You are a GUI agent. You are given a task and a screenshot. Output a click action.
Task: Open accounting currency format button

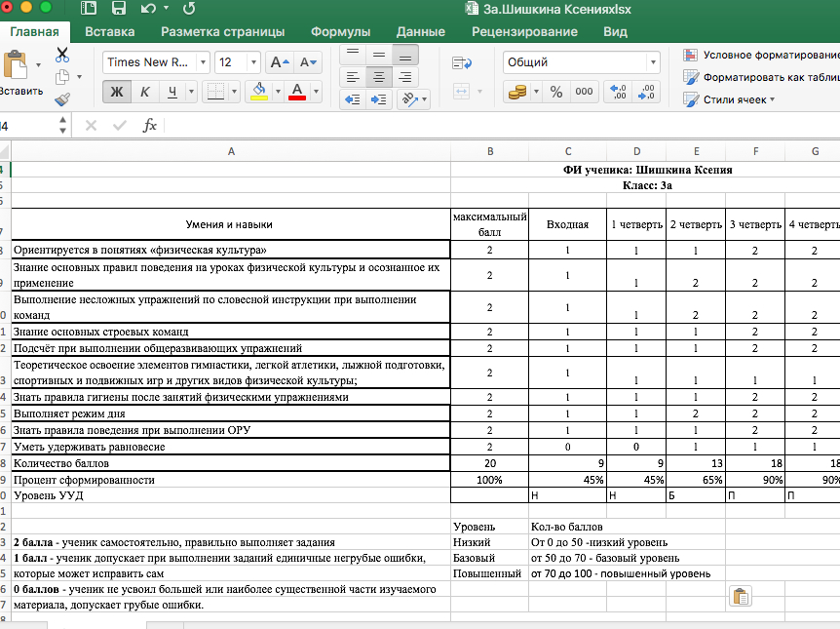pyautogui.click(x=517, y=92)
